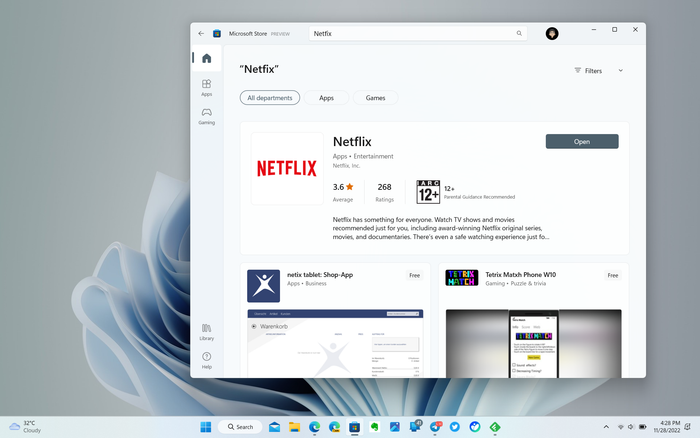Open Mail from the taskbar
The height and width of the screenshot is (438, 700).
click(275, 427)
